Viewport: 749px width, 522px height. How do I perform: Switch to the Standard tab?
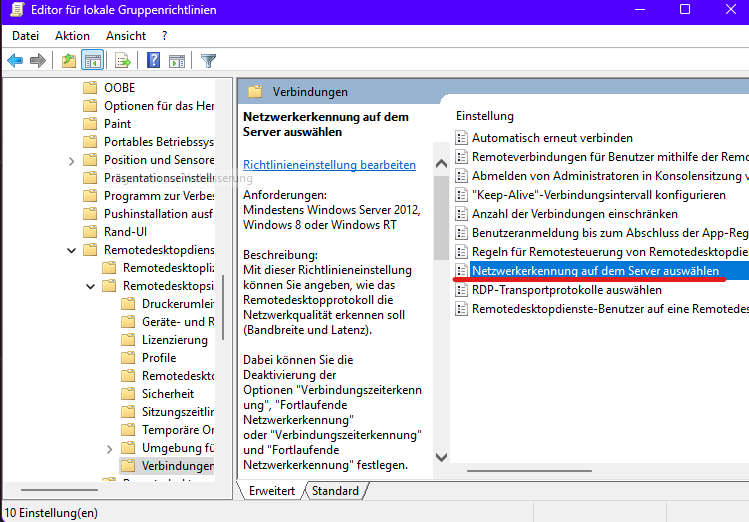tap(335, 491)
